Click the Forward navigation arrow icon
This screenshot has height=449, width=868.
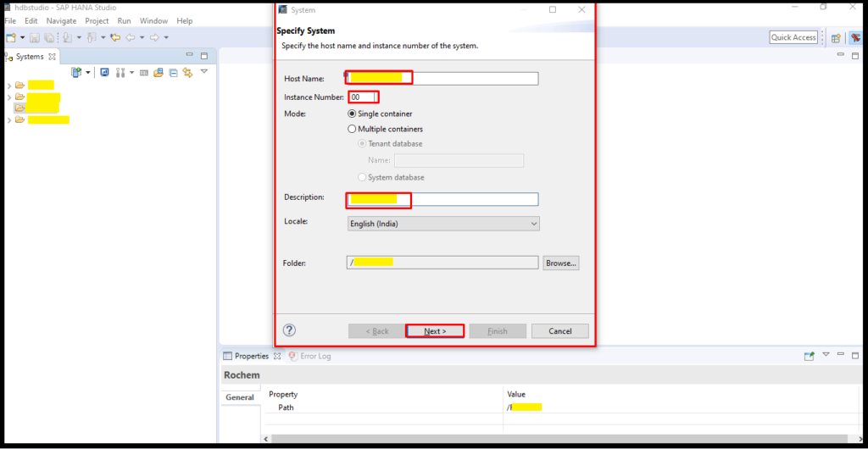pos(155,37)
